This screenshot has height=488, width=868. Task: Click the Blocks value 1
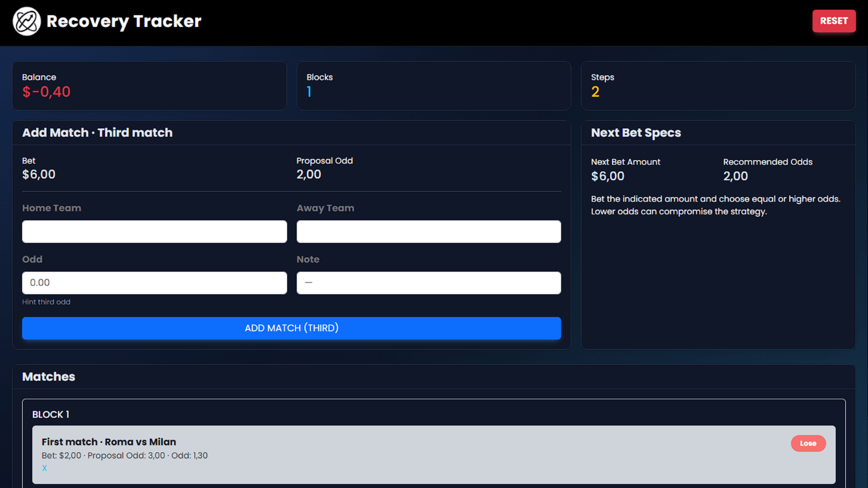point(309,92)
